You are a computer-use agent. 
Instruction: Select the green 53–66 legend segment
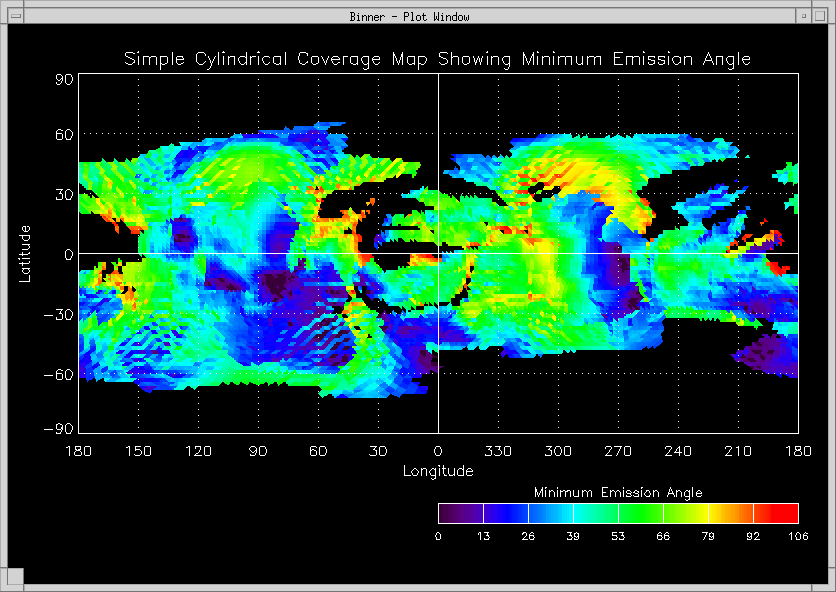tap(640, 514)
